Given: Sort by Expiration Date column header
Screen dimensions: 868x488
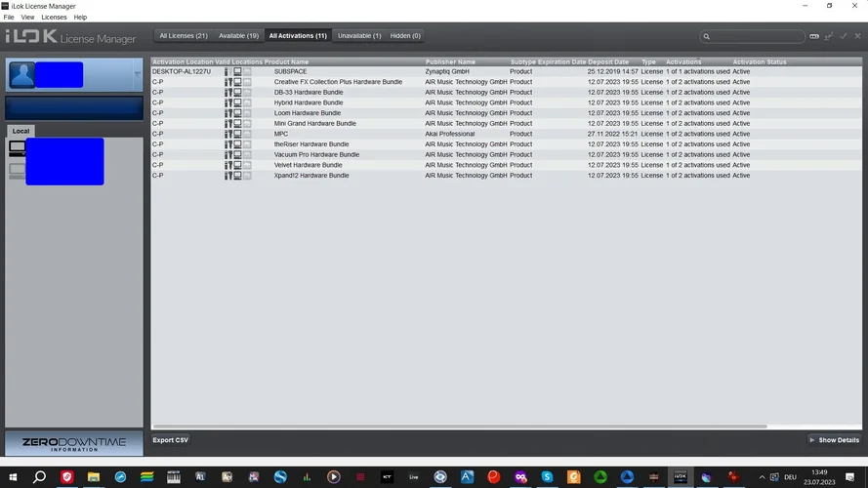Looking at the screenshot, I should [561, 61].
